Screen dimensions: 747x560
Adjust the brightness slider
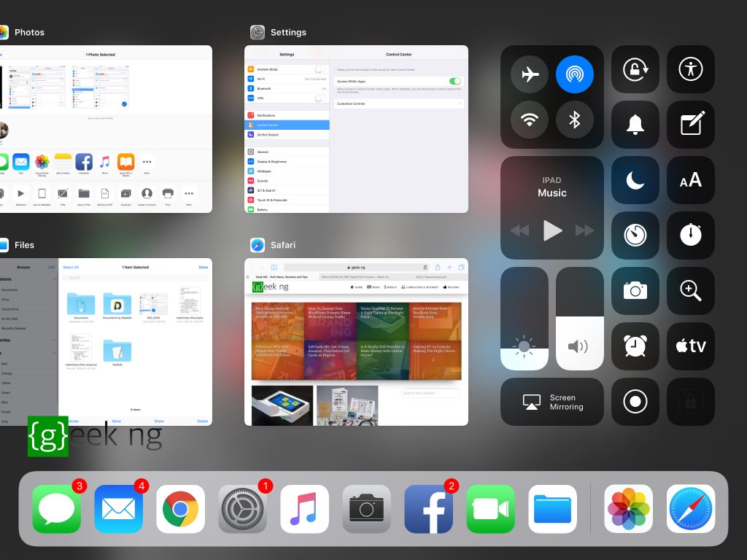525,319
